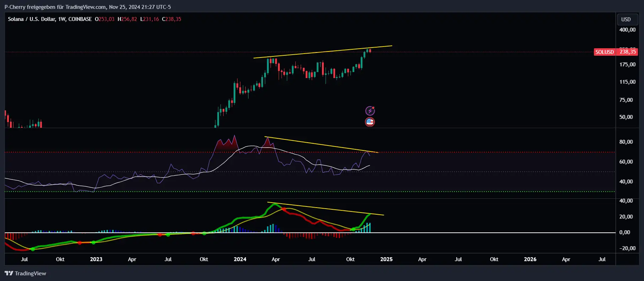Viewport: 644px width, 281px height.
Task: Click the red 238,35 current price tag
Action: (x=627, y=52)
